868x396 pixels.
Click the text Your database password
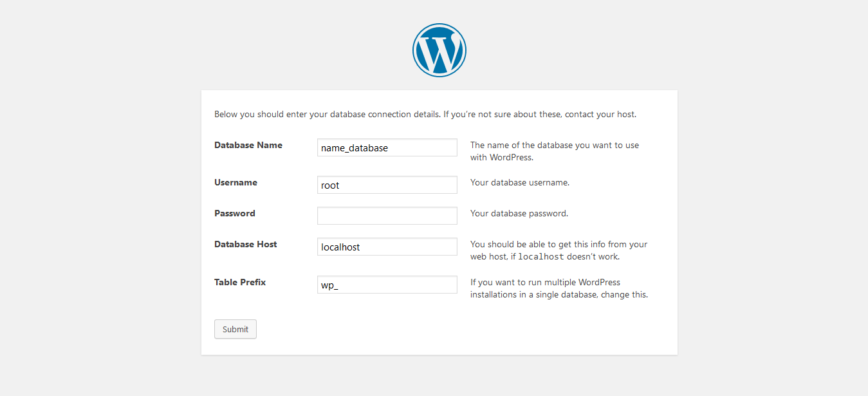click(x=519, y=213)
